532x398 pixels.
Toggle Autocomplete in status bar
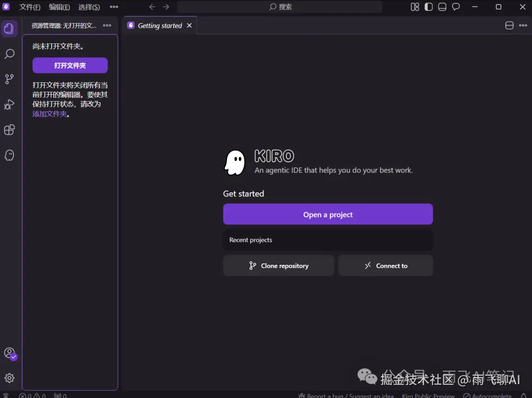point(488,396)
